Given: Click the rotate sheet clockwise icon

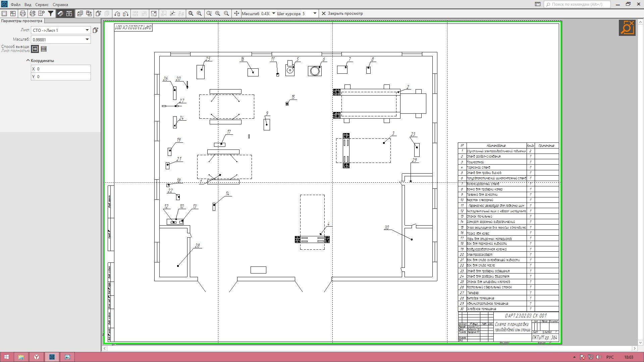Looking at the screenshot, I should (125, 13).
